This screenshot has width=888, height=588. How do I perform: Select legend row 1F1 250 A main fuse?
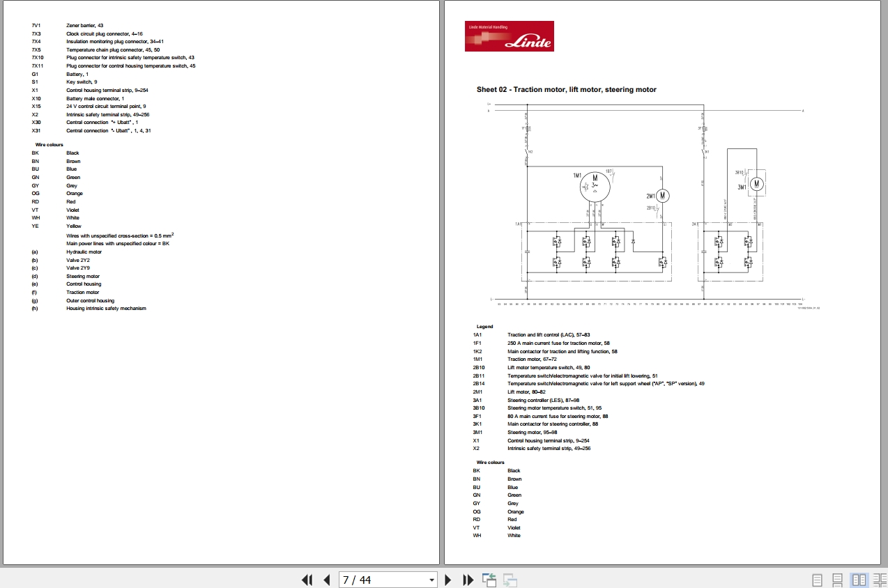tap(541, 343)
